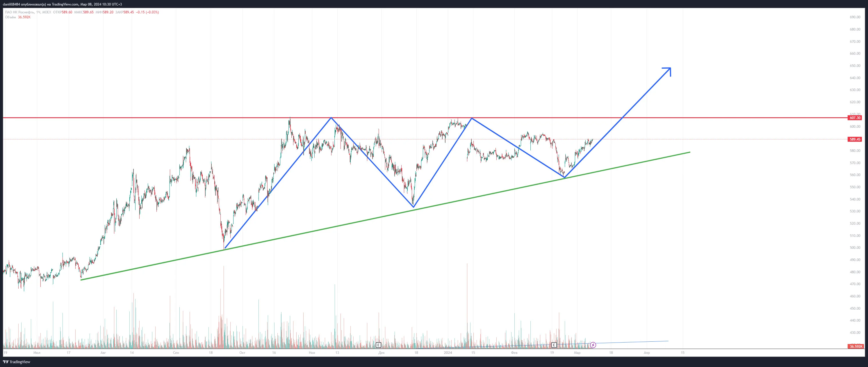Click the TradingView logo in bottom corner
The width and height of the screenshot is (868, 367).
[17, 362]
